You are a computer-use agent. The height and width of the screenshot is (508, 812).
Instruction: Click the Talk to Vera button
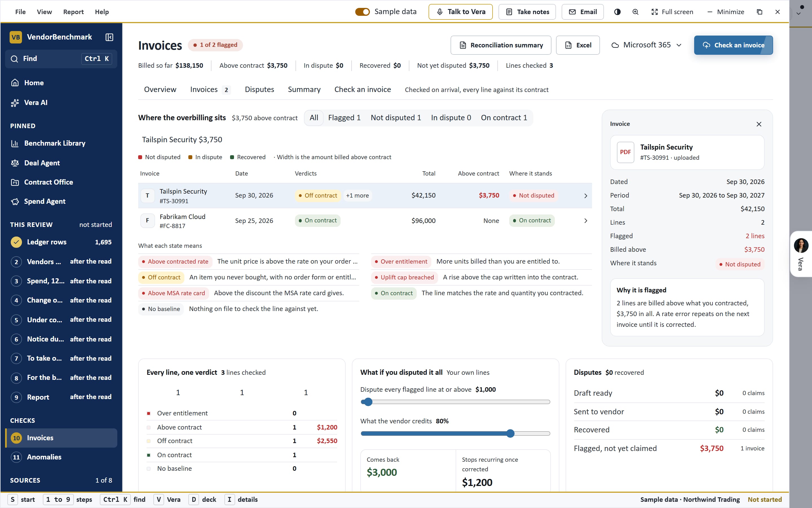click(460, 12)
